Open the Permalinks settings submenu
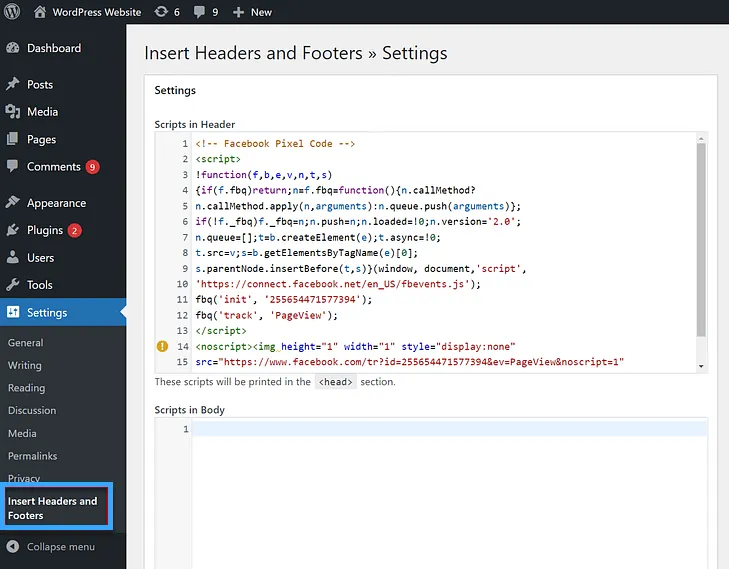Viewport: 729px width, 569px height. tap(31, 456)
